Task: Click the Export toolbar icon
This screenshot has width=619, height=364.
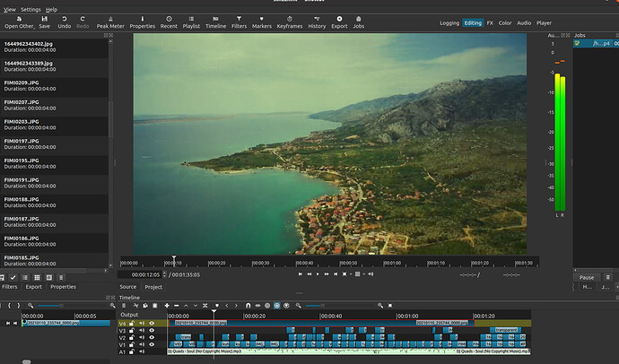Action: [x=339, y=22]
